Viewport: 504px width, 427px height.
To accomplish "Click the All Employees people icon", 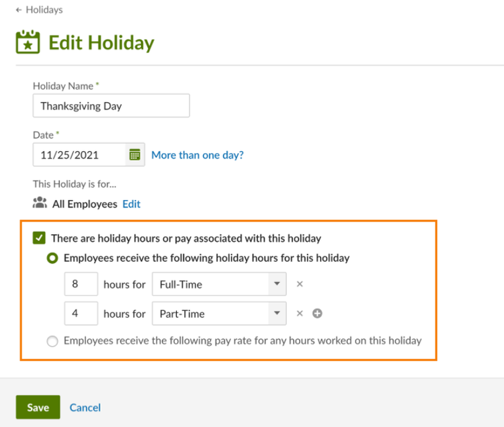I will tap(40, 203).
